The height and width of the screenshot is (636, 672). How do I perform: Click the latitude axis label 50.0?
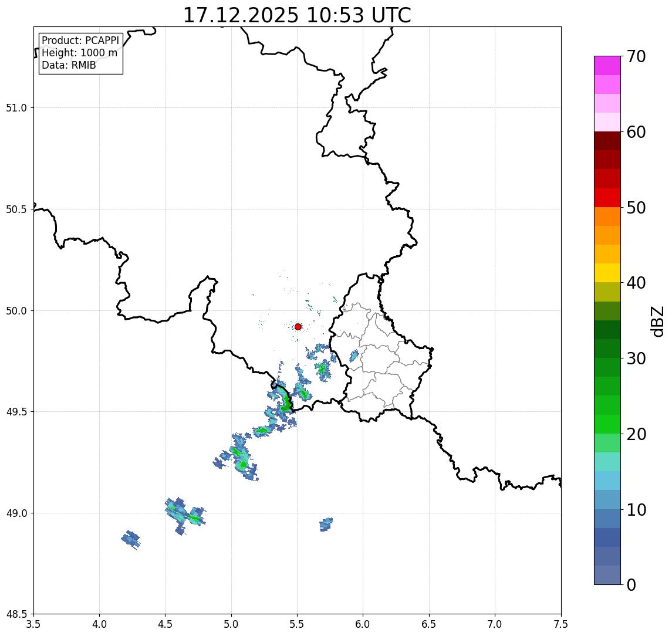pos(16,310)
